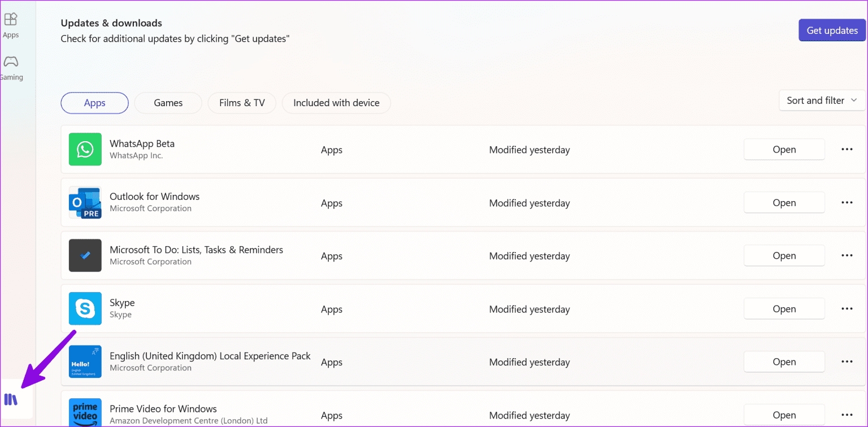Click the Outlook for Windows app icon
The width and height of the screenshot is (868, 427).
pos(85,203)
